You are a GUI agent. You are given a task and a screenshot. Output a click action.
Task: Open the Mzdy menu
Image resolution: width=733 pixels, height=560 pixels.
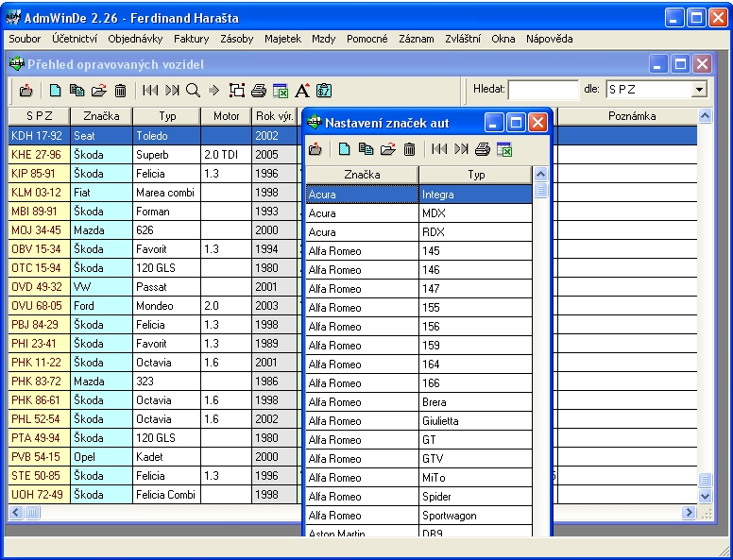tap(323, 39)
